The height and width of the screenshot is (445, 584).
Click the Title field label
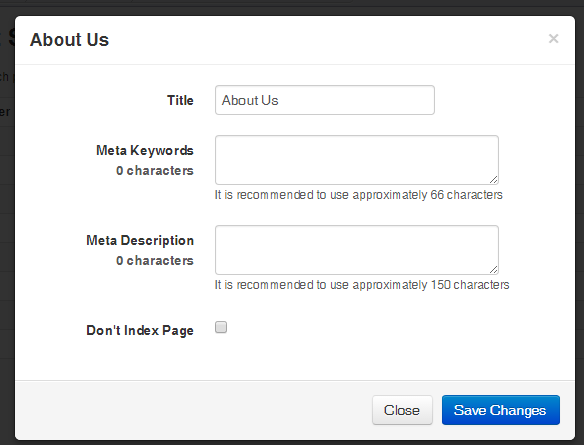(180, 100)
